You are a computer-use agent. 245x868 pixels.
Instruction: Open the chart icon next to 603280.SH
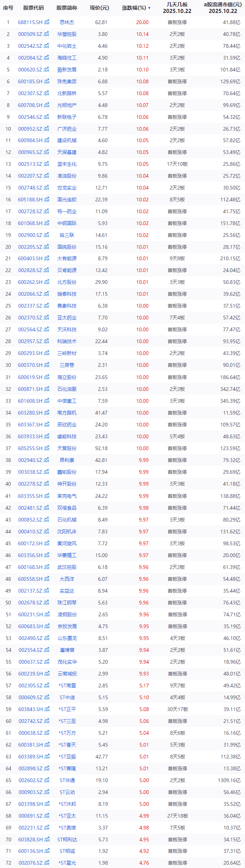click(x=47, y=413)
